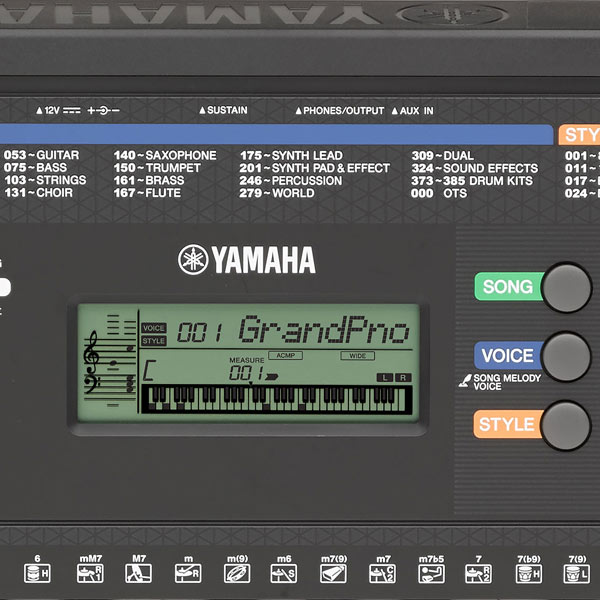This screenshot has width=600, height=600.
Task: Click the 246~PERCUSSION voice entry
Action: (291, 181)
